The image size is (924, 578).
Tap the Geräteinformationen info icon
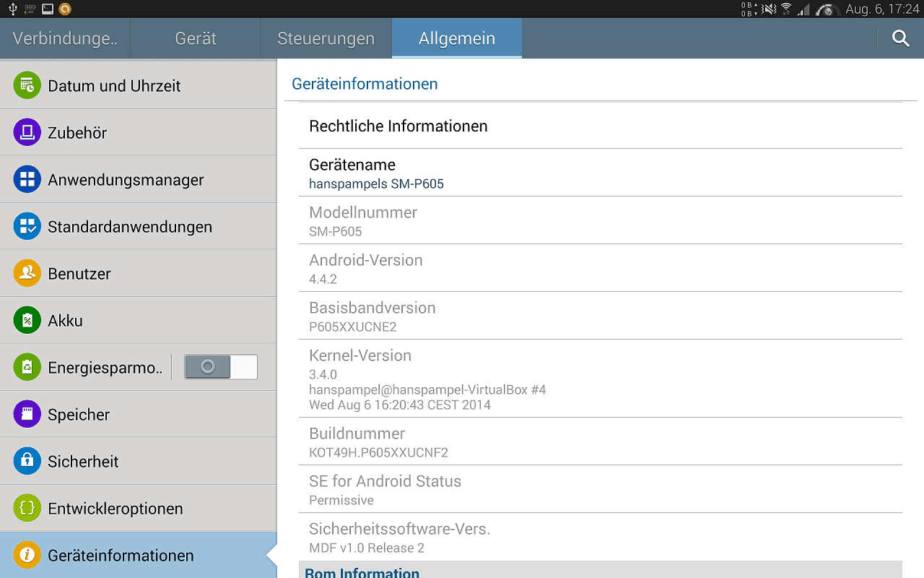[x=27, y=555]
